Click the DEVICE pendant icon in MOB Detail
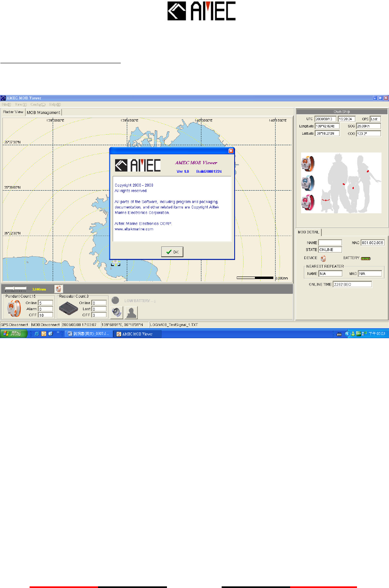Image resolution: width=389 pixels, height=588 pixels. pyautogui.click(x=323, y=258)
